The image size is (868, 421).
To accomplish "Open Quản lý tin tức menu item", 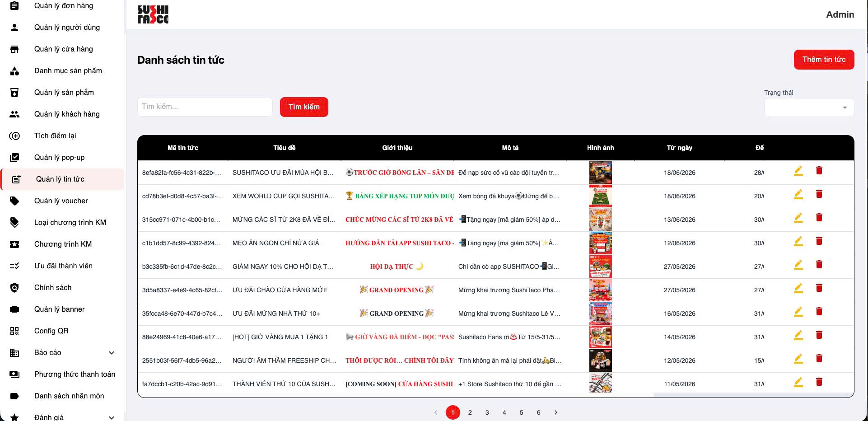I will [x=62, y=179].
